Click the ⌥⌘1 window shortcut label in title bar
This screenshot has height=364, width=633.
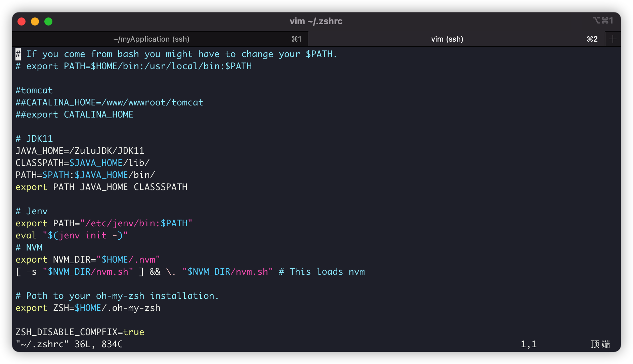(603, 21)
